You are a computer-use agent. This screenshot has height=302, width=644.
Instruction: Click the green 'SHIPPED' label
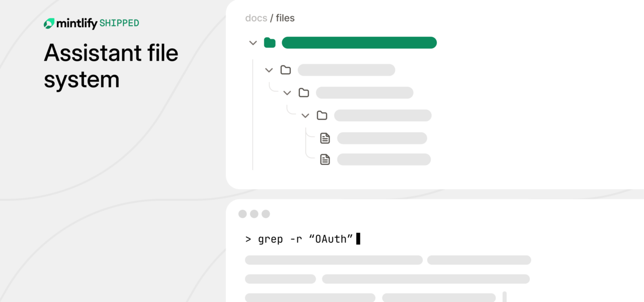pyautogui.click(x=119, y=23)
